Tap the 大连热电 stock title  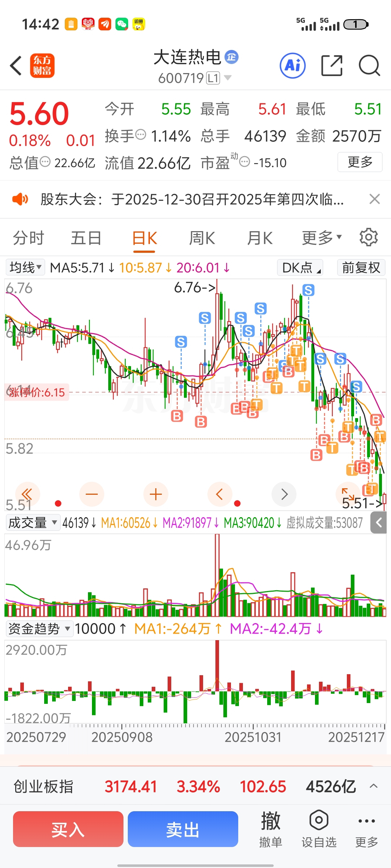187,57
